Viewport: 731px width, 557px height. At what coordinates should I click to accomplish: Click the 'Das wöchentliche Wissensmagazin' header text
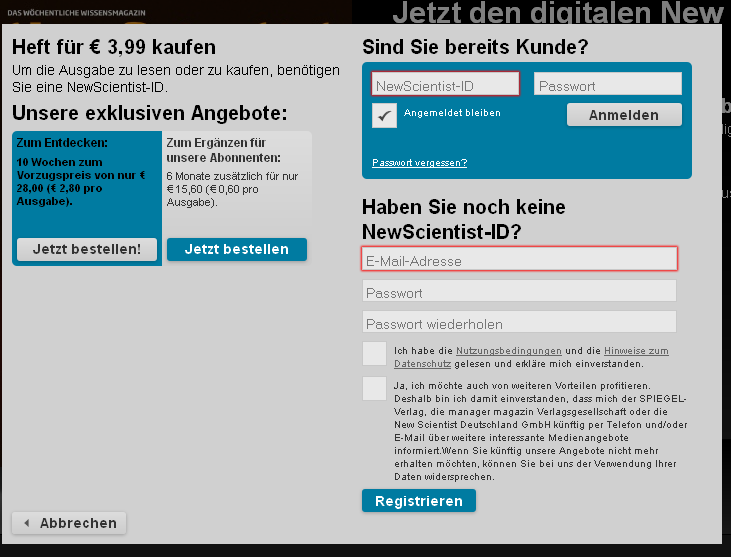(76, 13)
